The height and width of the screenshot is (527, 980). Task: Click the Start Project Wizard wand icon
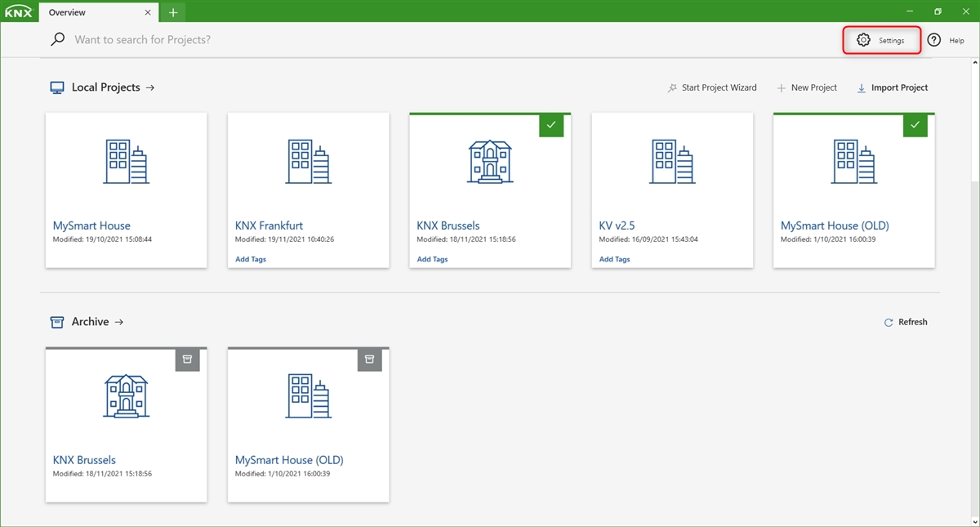coord(672,88)
